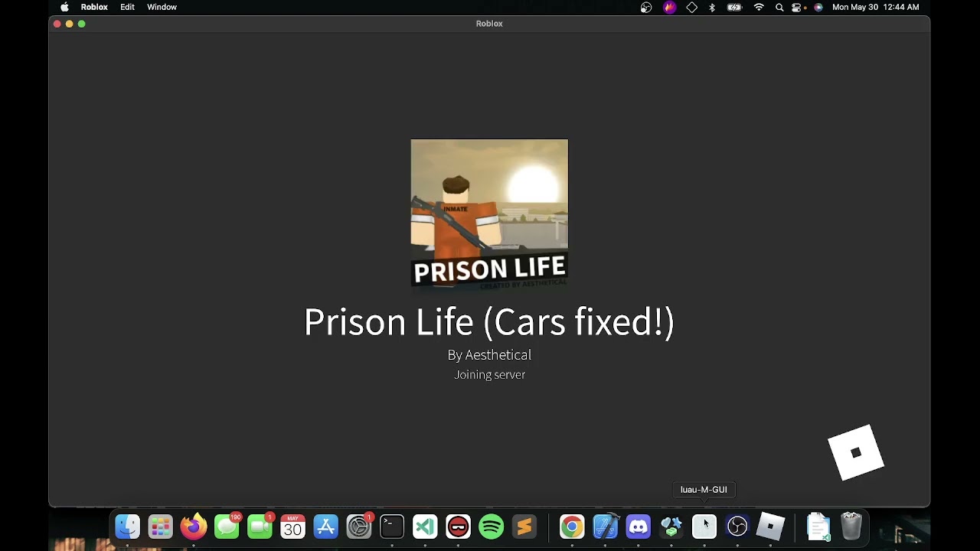Open the Wi-Fi menu
This screenshot has width=980, height=551.
[759, 7]
